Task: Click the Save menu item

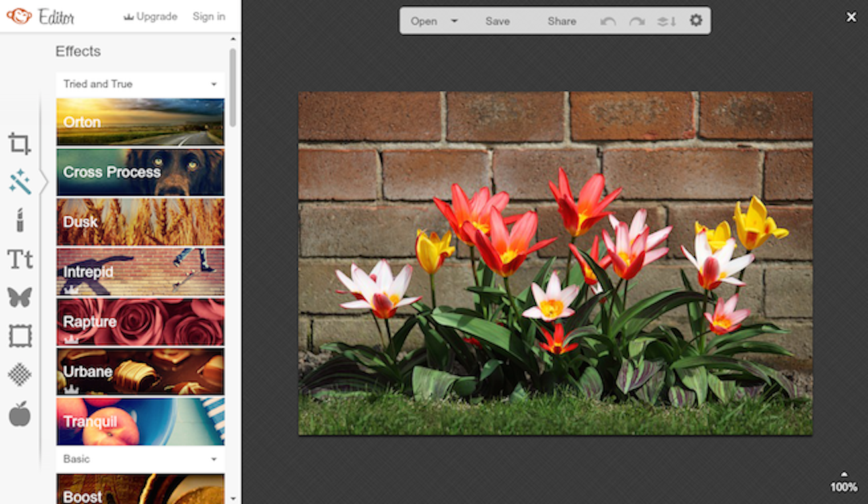Action: click(497, 21)
